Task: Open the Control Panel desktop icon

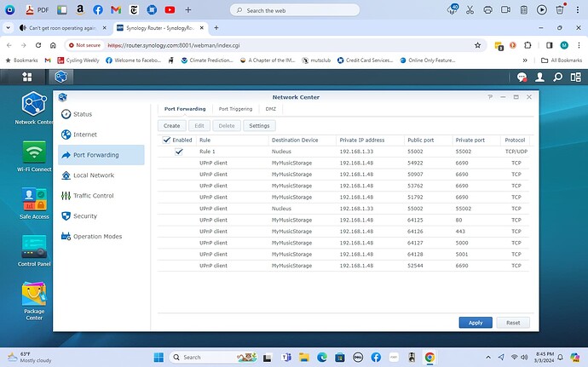Action: pyautogui.click(x=34, y=250)
